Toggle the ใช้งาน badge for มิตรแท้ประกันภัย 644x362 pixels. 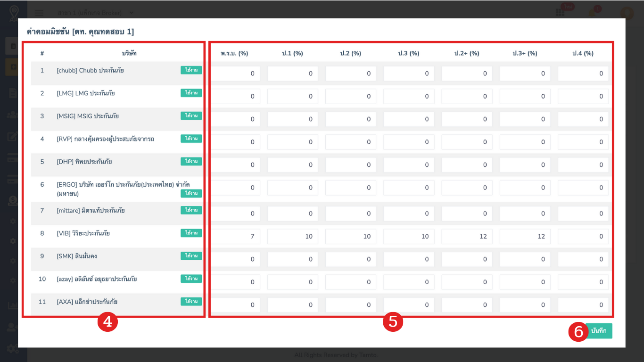click(x=191, y=210)
